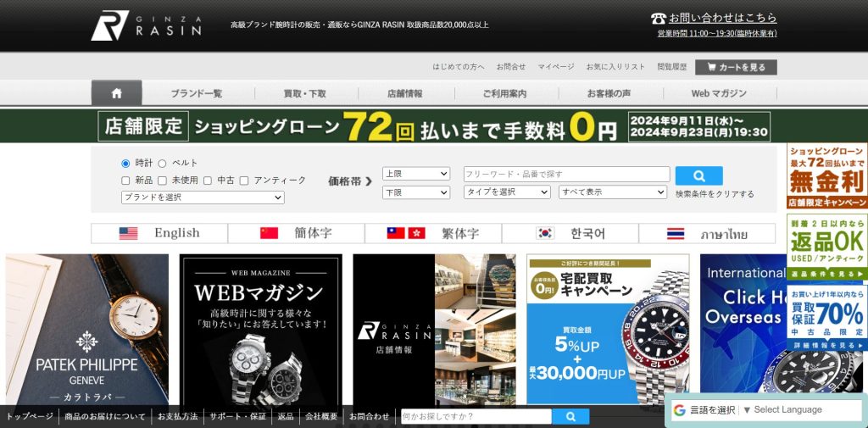Click the GINZA RASIN logo
This screenshot has width=868, height=428.
pyautogui.click(x=146, y=25)
